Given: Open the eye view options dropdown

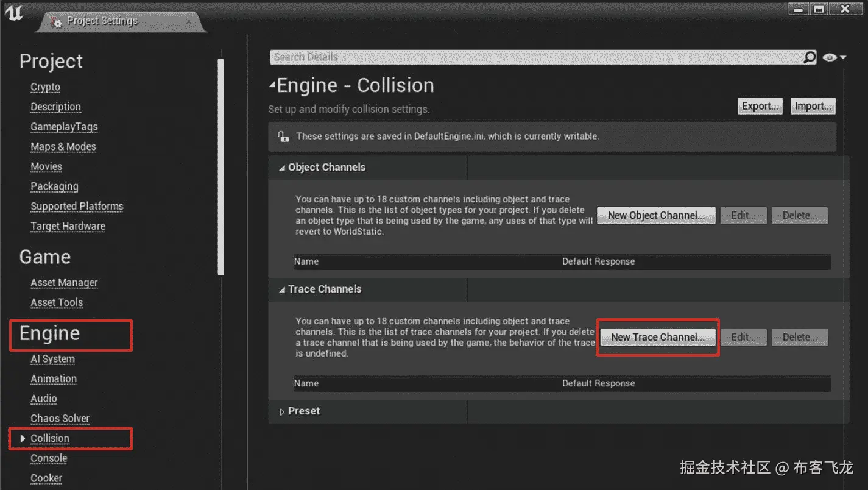Looking at the screenshot, I should [x=834, y=57].
